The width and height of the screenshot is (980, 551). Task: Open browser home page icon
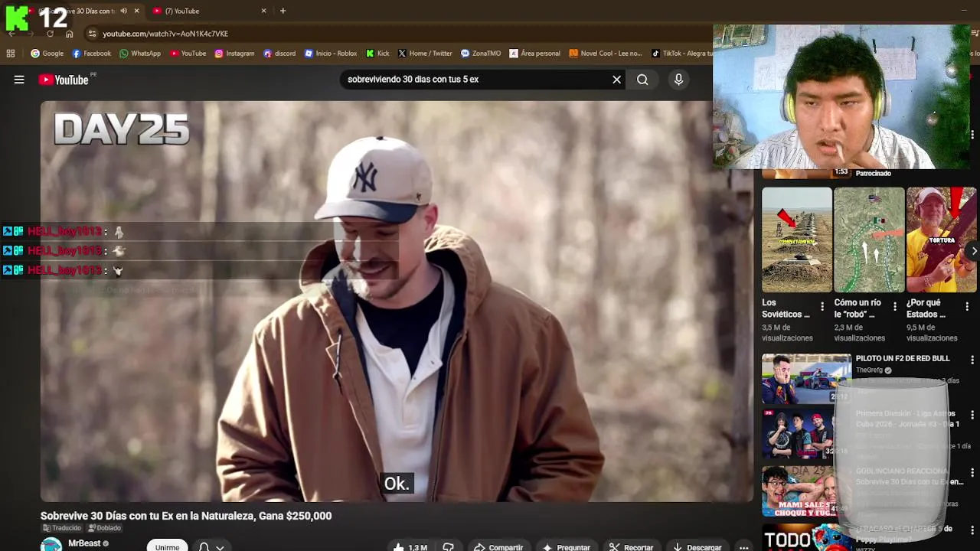(x=69, y=34)
